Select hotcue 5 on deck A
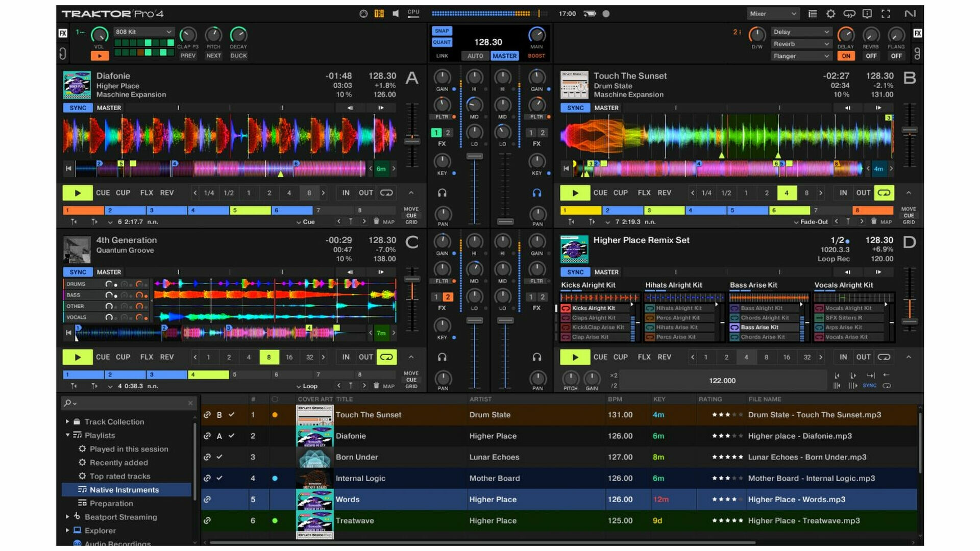This screenshot has height=551, width=980. point(250,210)
